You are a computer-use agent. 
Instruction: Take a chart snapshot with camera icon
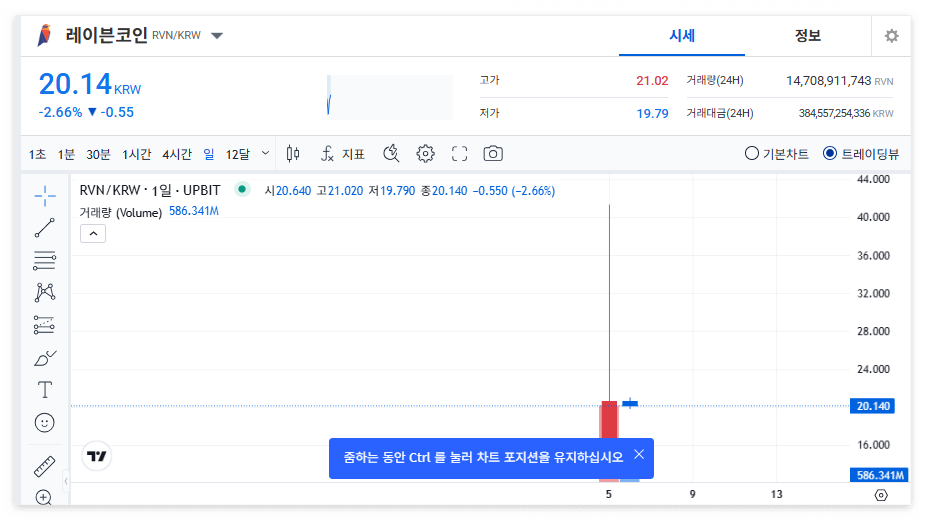(x=493, y=154)
